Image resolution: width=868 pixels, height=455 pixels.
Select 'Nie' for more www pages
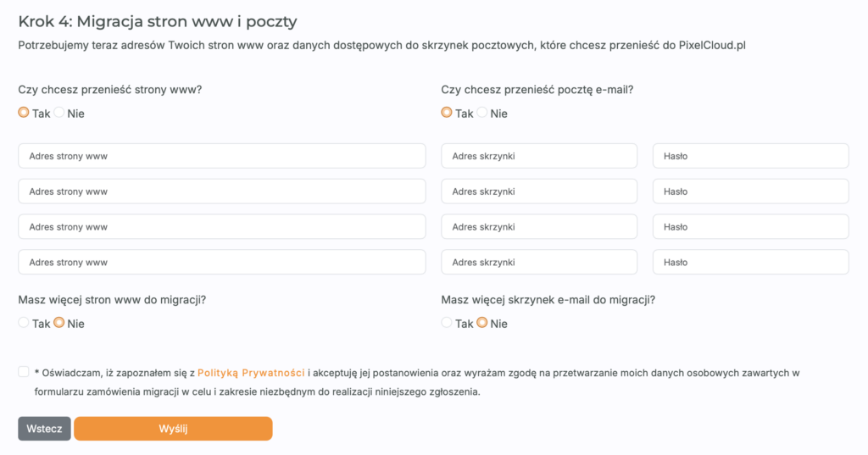click(x=59, y=323)
